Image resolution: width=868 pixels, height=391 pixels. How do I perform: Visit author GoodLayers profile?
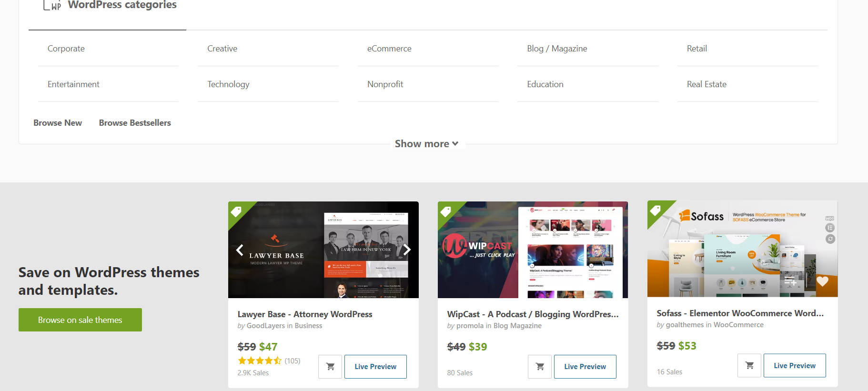pos(266,326)
